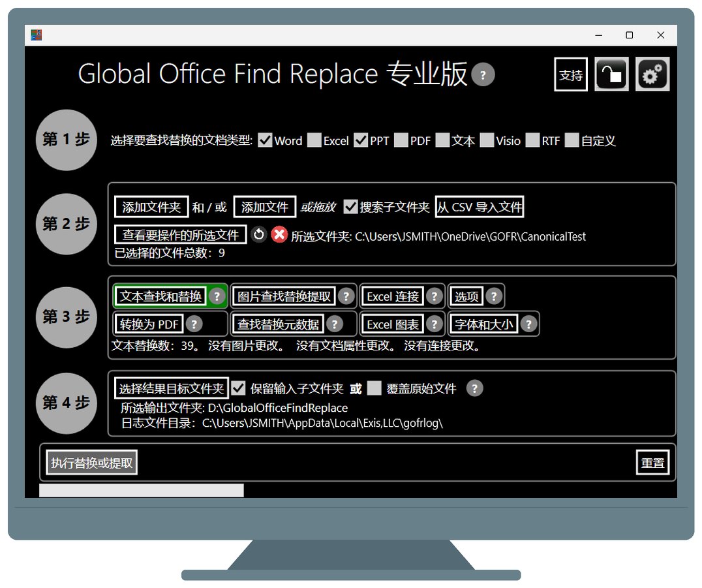
Task: Open the 选项 button
Action: (466, 296)
